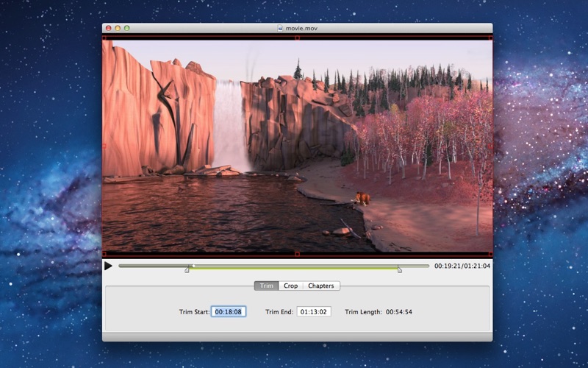The width and height of the screenshot is (588, 368).
Task: Switch to the Trim tab
Action: click(267, 286)
